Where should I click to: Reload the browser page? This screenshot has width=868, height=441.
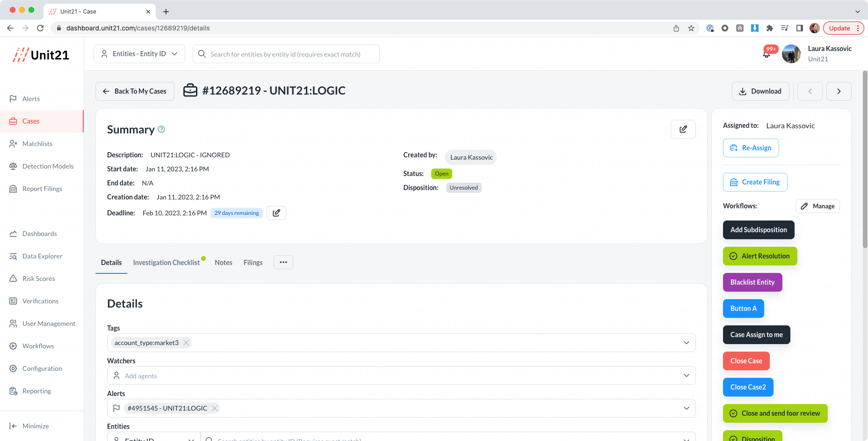pyautogui.click(x=40, y=28)
